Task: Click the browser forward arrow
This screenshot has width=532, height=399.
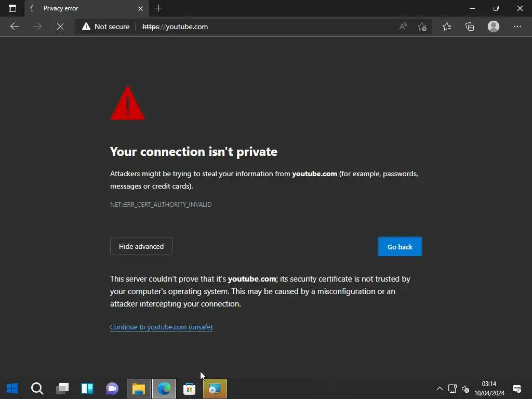Action: [x=37, y=26]
